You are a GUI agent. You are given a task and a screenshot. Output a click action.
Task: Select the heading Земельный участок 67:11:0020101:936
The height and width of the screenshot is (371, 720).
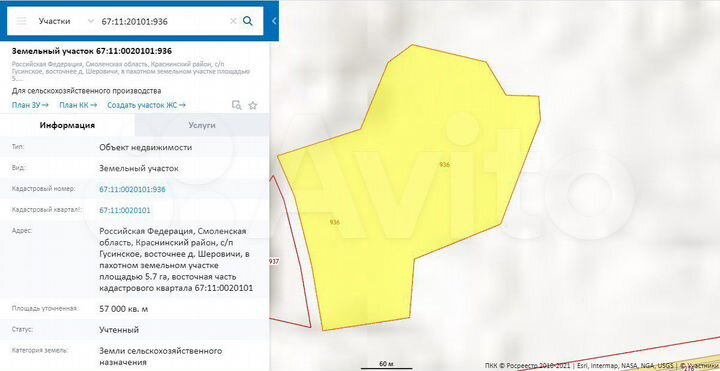click(92, 51)
